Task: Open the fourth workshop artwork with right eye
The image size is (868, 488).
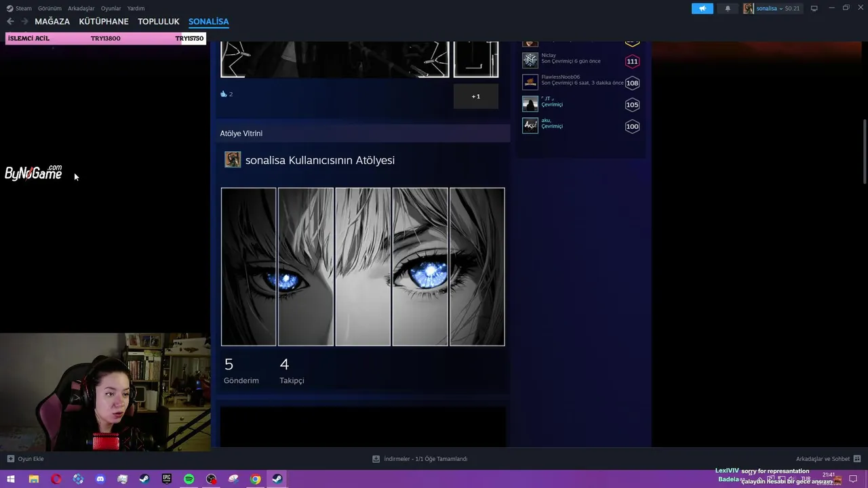Action: [420, 267]
